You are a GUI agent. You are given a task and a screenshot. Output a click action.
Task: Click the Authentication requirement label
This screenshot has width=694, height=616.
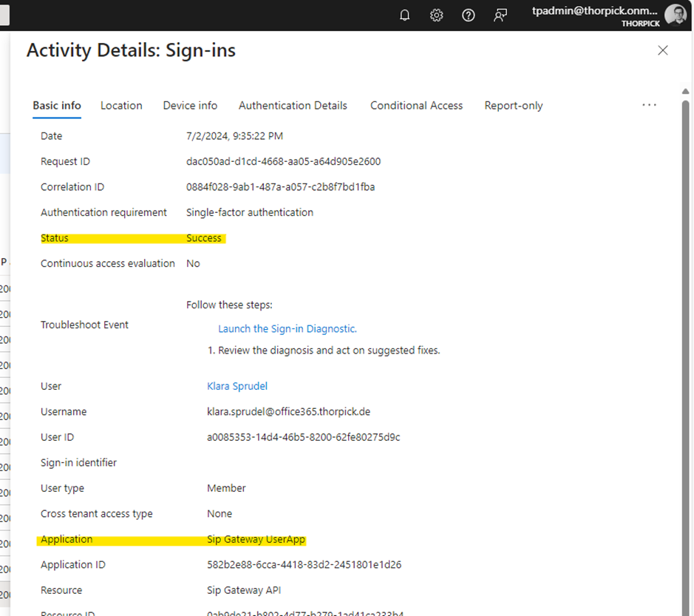(x=103, y=212)
